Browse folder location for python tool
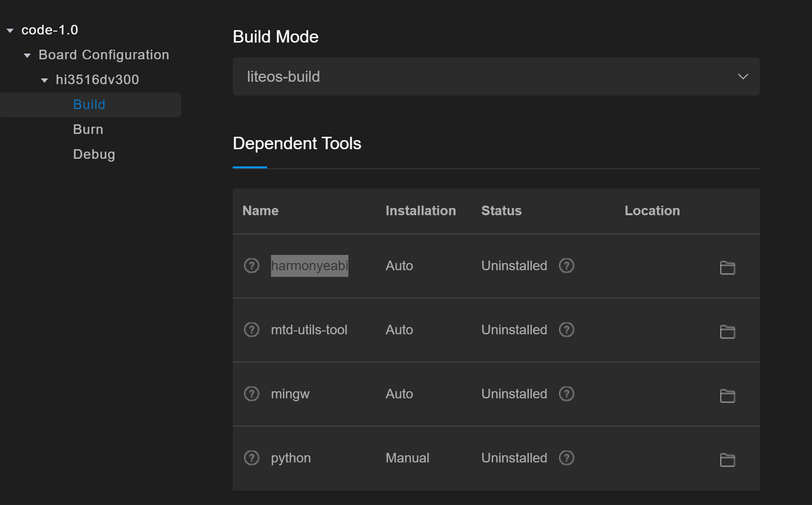Viewport: 812px width, 505px height. tap(727, 460)
